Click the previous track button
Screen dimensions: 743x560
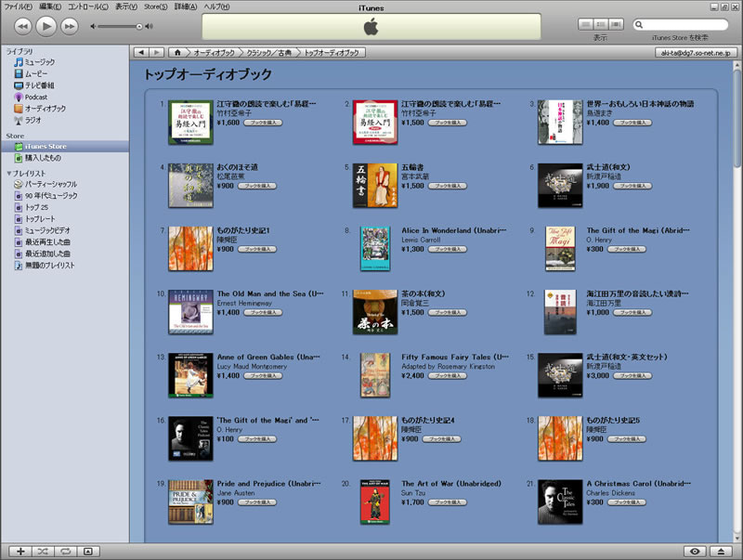pos(22,26)
